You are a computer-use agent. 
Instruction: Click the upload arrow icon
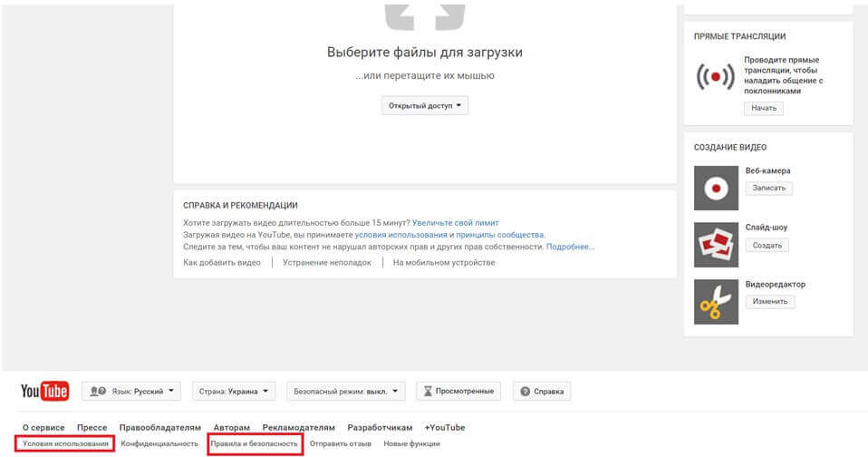click(x=424, y=15)
